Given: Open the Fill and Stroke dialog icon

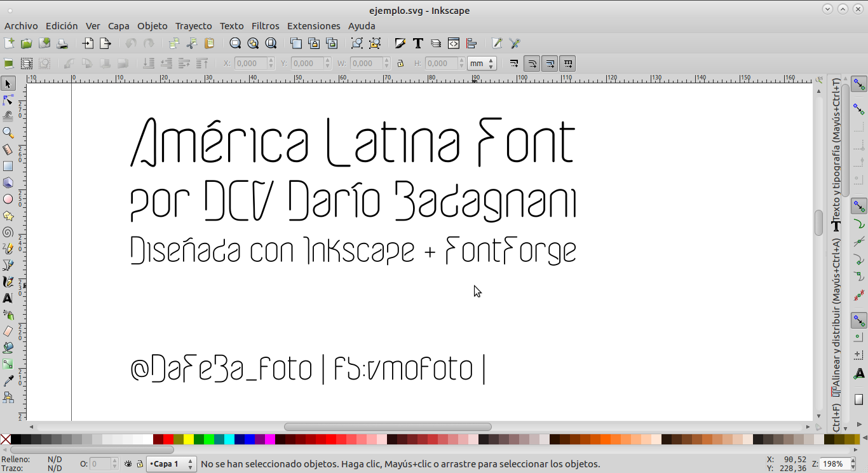Looking at the screenshot, I should click(x=400, y=43).
